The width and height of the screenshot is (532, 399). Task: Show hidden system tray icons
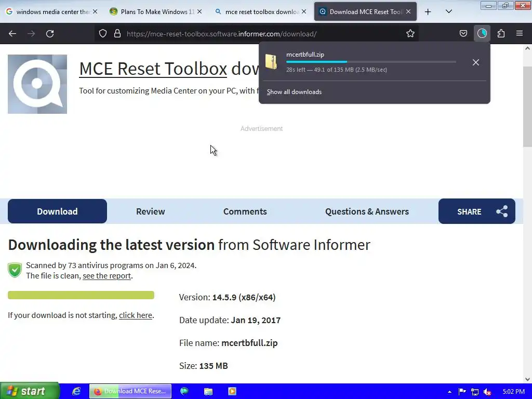449,392
